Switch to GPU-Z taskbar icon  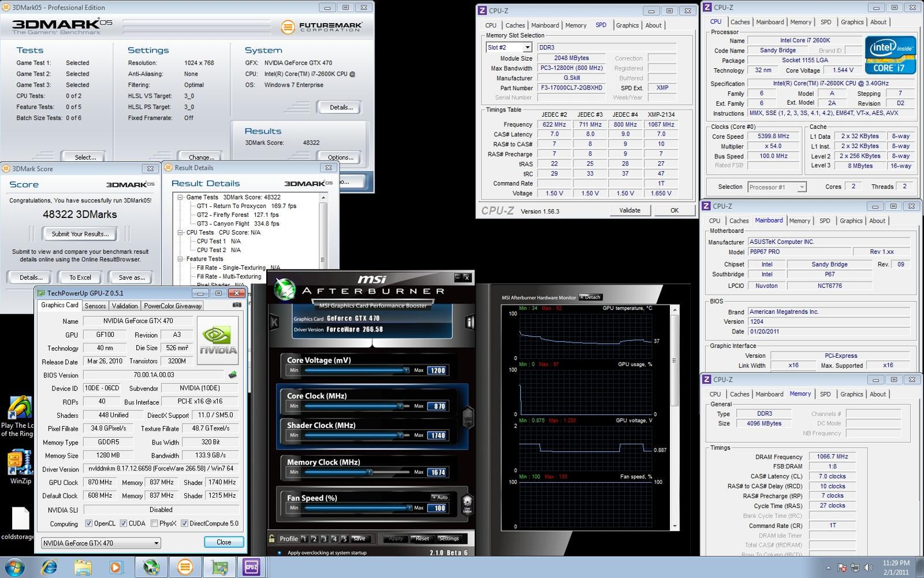pos(219,567)
